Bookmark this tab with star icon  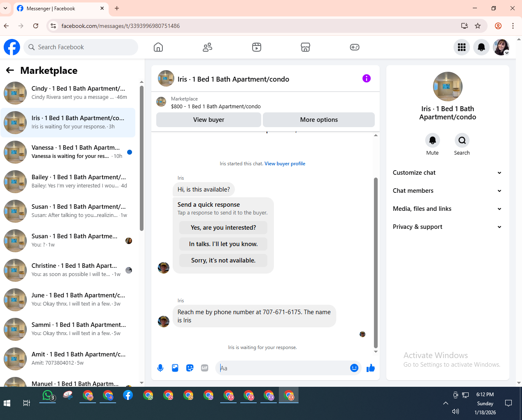(478, 26)
